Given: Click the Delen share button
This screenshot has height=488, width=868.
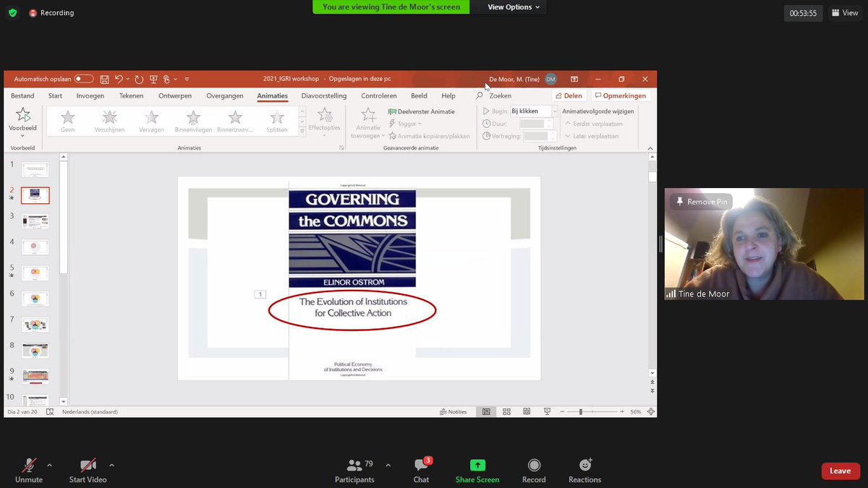Looking at the screenshot, I should pyautogui.click(x=569, y=95).
